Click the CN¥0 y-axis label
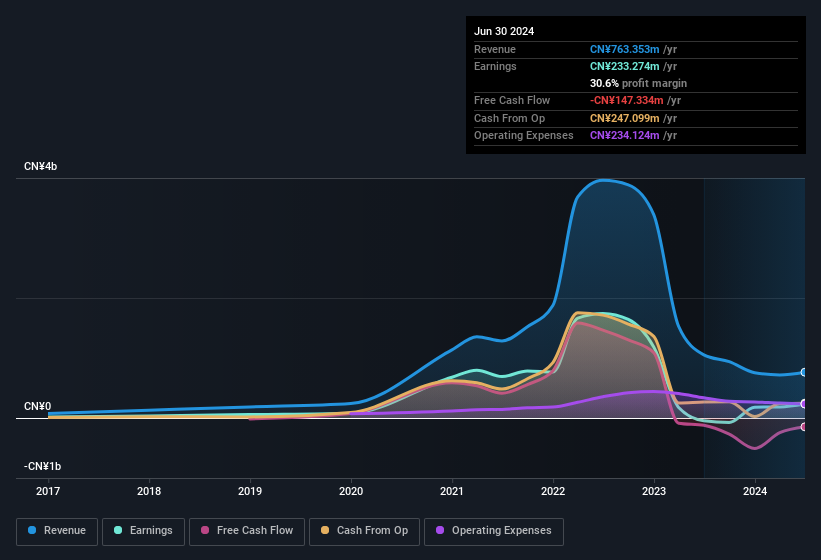Image resolution: width=821 pixels, height=560 pixels. click(38, 406)
